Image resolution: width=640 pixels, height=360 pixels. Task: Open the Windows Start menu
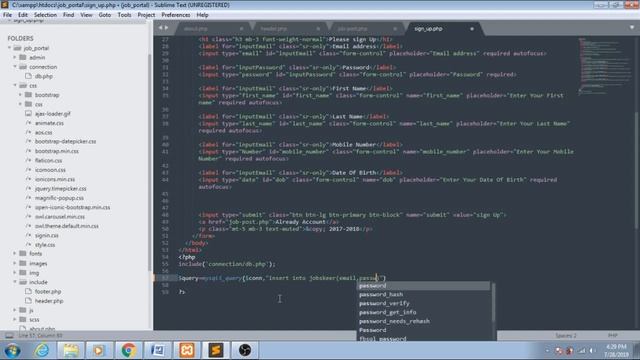click(12, 350)
